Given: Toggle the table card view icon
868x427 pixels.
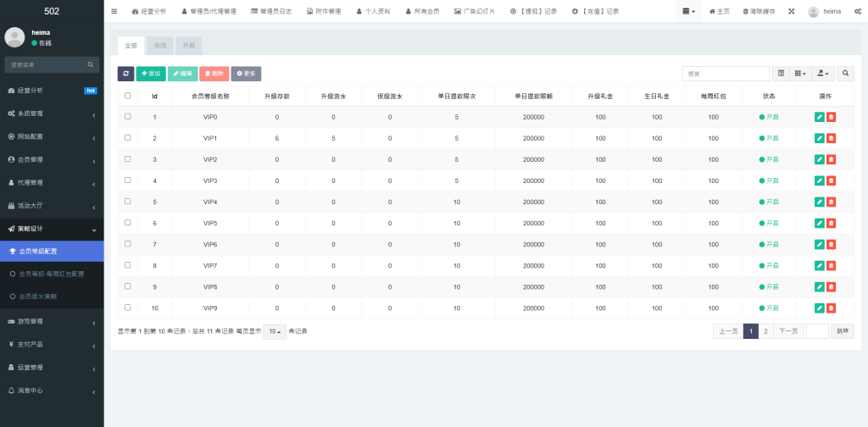Looking at the screenshot, I should [781, 74].
